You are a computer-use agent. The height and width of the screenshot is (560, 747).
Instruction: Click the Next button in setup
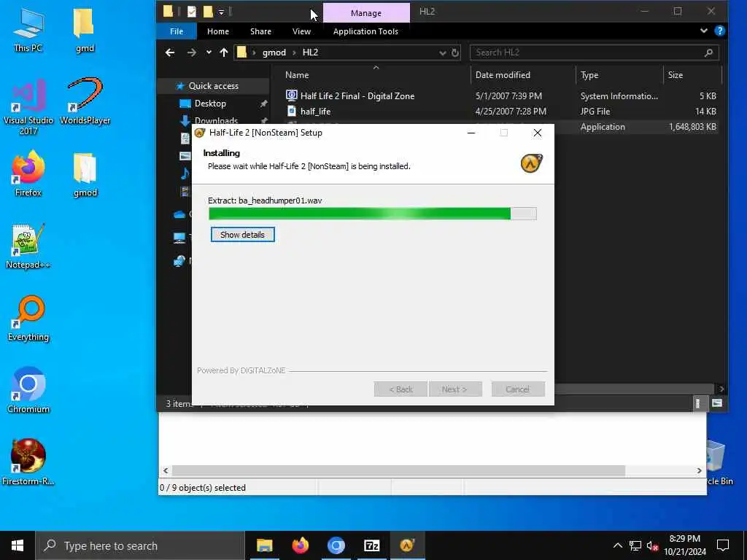[x=454, y=389]
